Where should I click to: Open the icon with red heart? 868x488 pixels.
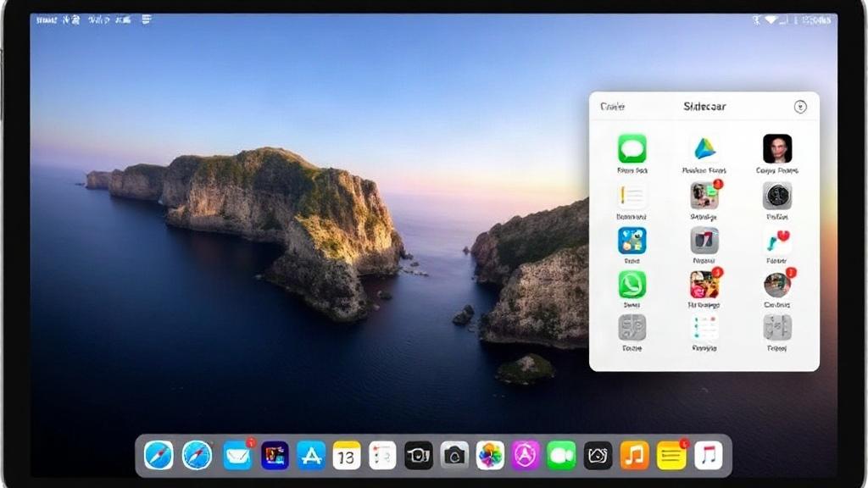click(776, 241)
